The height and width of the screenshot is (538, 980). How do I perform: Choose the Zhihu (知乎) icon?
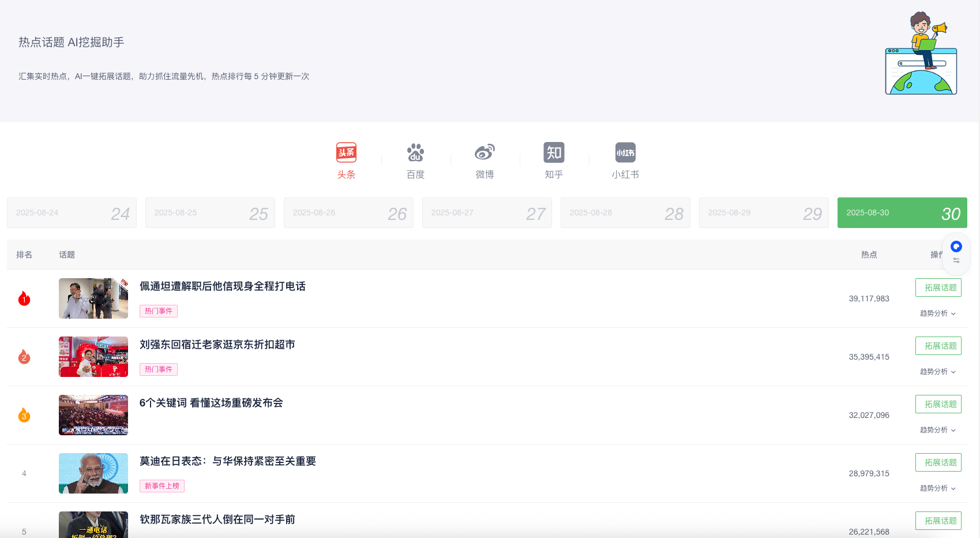(554, 153)
